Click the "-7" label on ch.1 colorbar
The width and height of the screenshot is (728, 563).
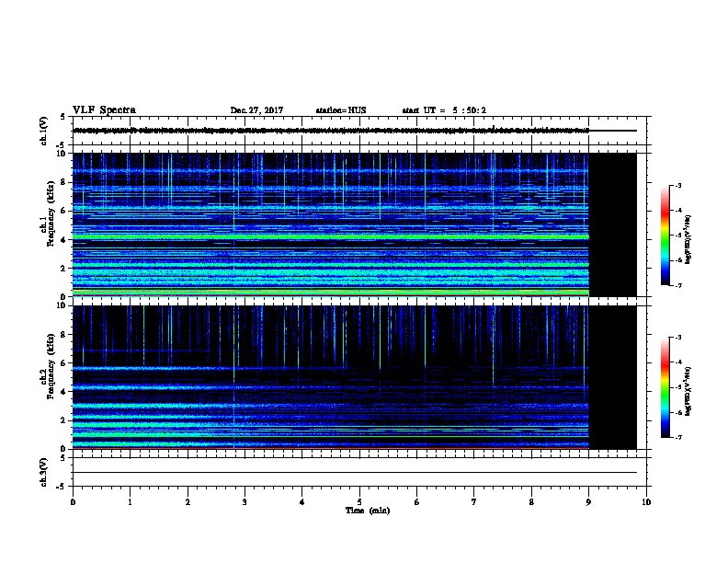tap(678, 285)
